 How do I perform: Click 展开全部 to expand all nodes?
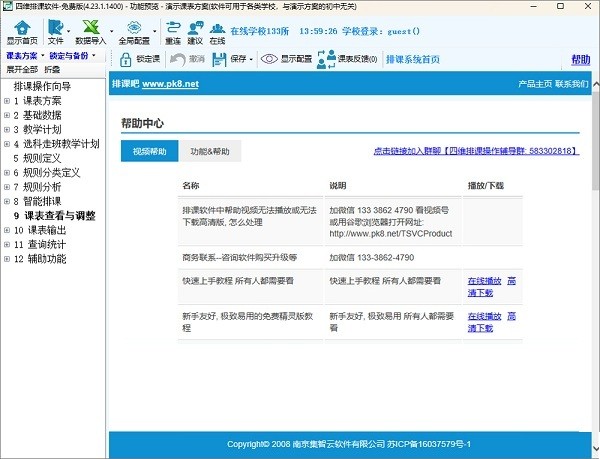click(22, 70)
